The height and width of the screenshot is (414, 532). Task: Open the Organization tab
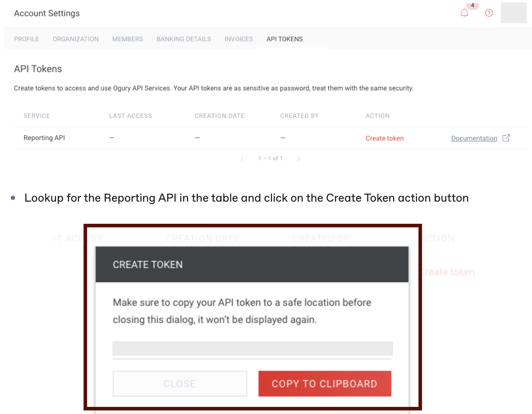tap(76, 39)
